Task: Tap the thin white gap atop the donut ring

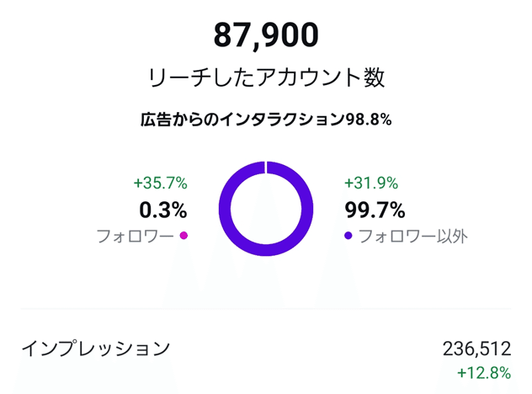Action: pyautogui.click(x=266, y=168)
